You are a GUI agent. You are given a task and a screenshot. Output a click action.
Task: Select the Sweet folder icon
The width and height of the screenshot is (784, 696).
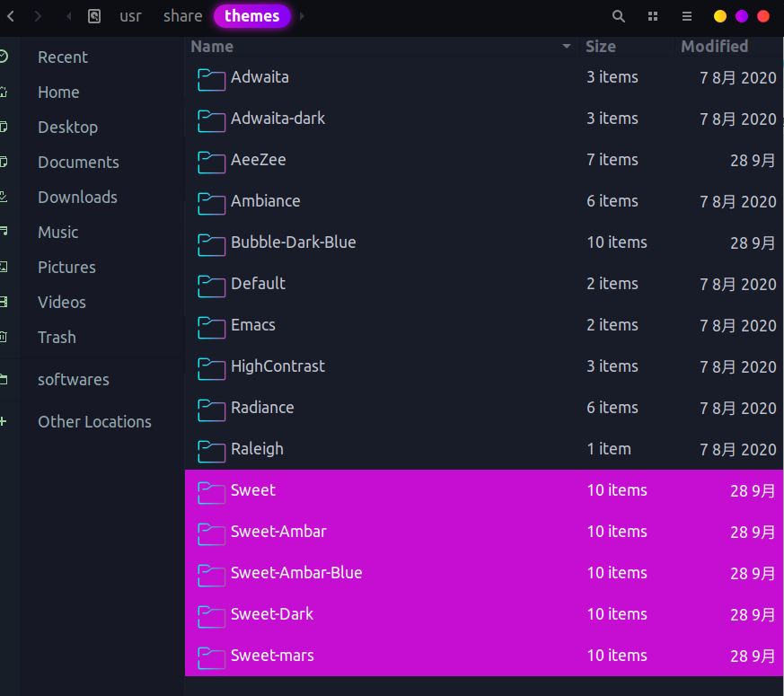pos(211,492)
